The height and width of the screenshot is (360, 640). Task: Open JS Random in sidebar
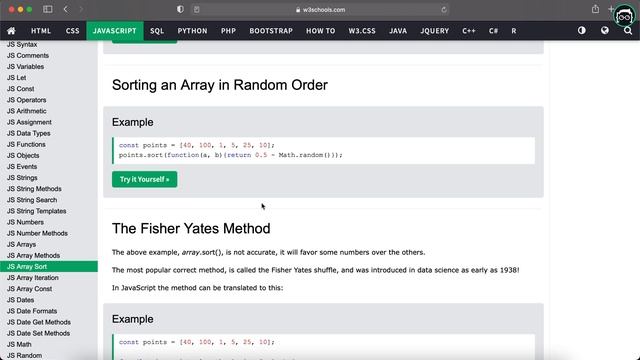click(24, 356)
